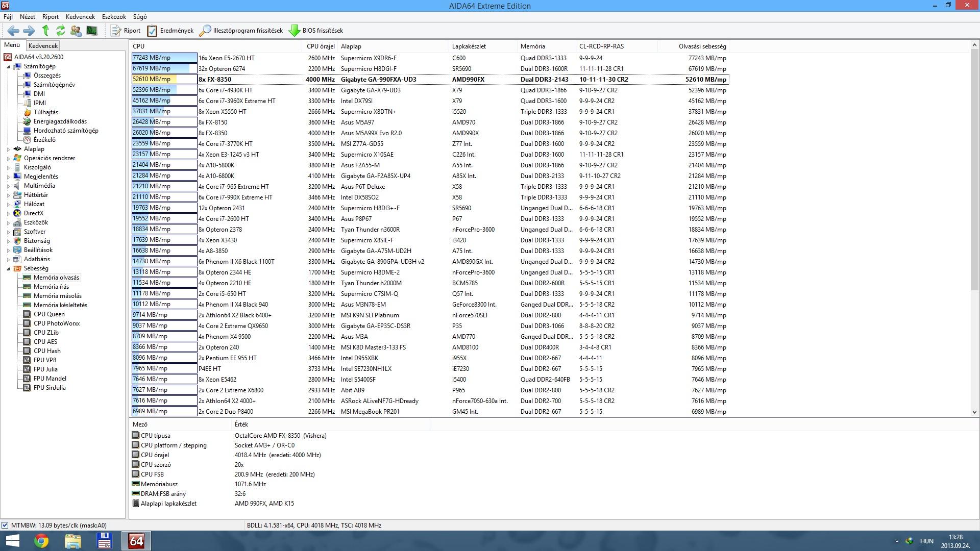
Task: Click the green monitor icon in toolbar
Action: [x=92, y=31]
